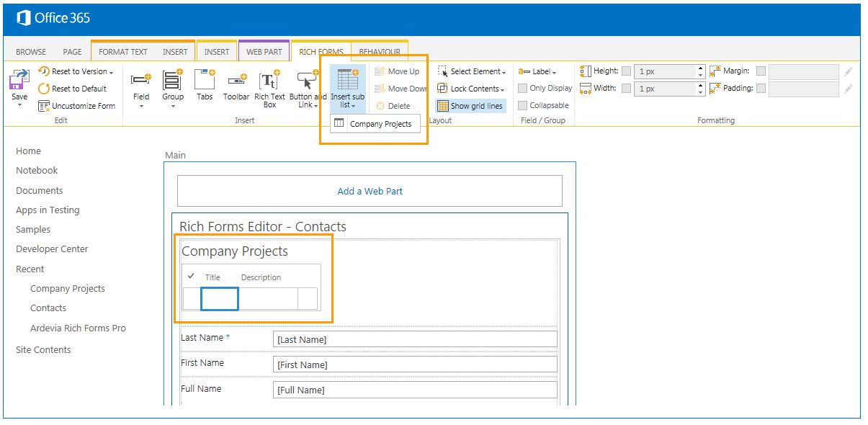
Task: Click the [Last Name] field
Action: tap(416, 339)
